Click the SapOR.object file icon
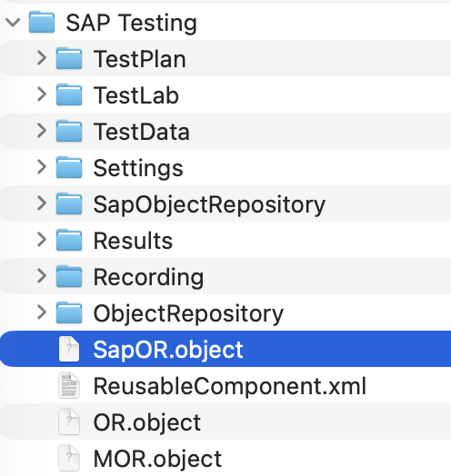The image size is (451, 476). [x=69, y=349]
